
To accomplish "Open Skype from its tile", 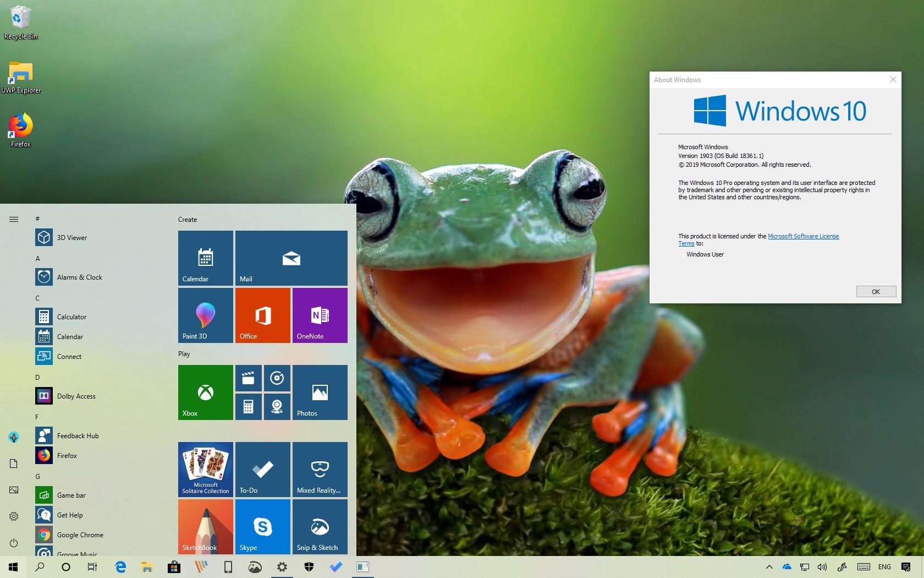I will pyautogui.click(x=263, y=527).
